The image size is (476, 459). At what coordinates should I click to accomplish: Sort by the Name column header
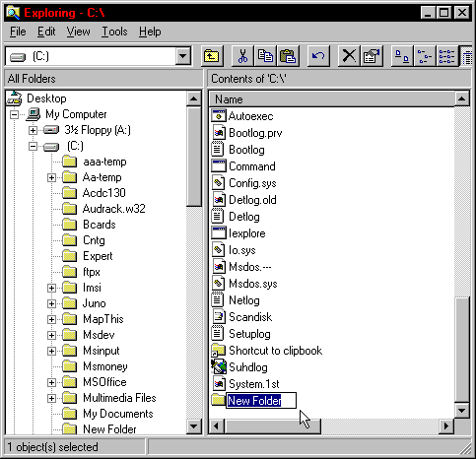click(x=332, y=99)
